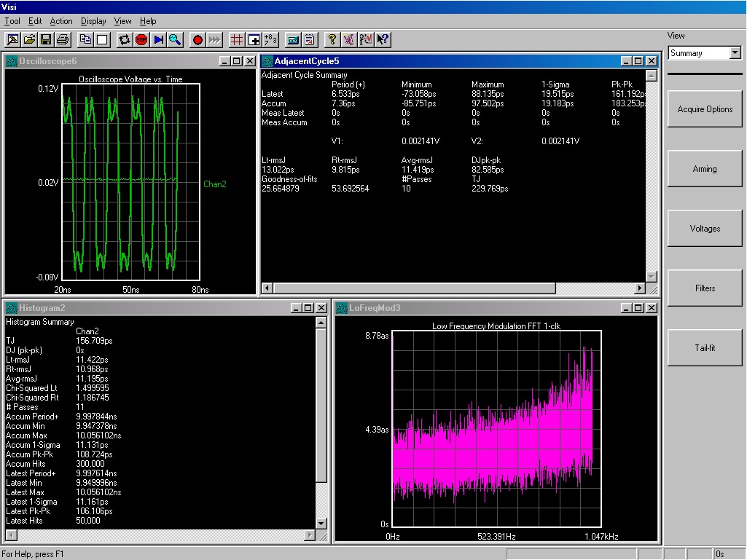Screen dimensions: 747x560
Task: Click AdjacentCycle5 scroll right arrow
Action: point(640,288)
